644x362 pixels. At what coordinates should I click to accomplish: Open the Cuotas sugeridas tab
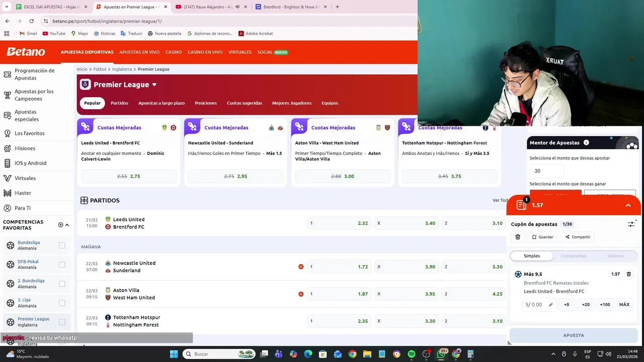click(x=245, y=103)
